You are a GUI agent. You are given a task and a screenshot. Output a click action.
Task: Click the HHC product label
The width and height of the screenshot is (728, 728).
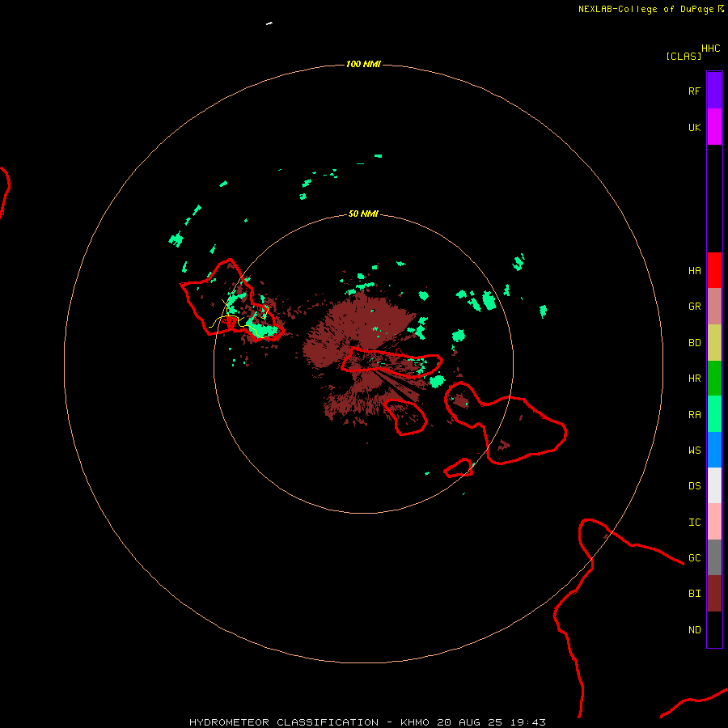click(711, 49)
